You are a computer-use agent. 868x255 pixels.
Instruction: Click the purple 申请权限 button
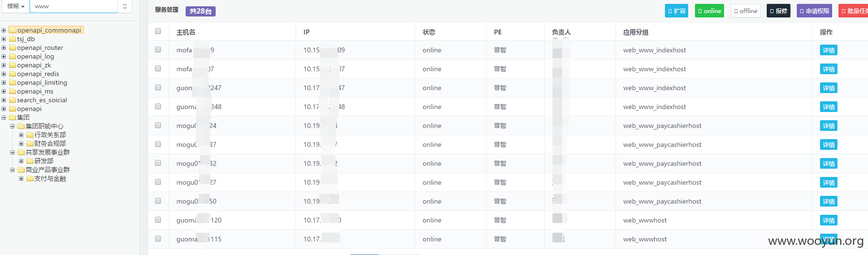tap(814, 11)
